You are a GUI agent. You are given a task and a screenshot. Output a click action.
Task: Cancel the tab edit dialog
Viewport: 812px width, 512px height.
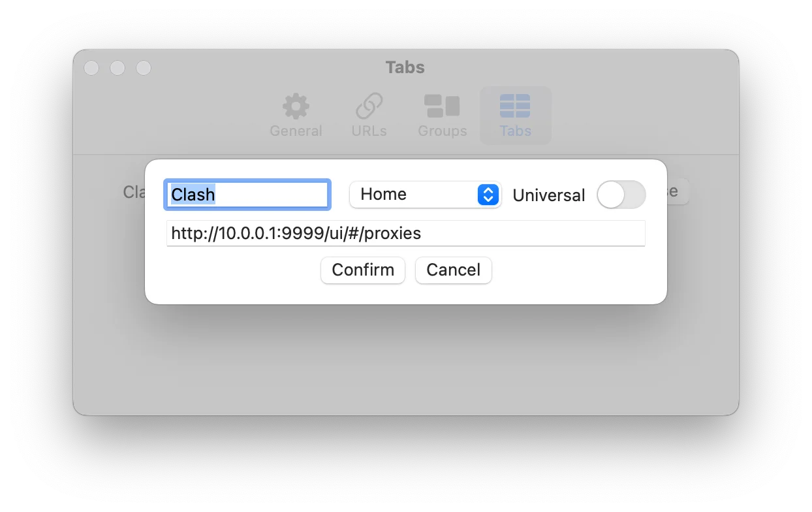click(453, 270)
